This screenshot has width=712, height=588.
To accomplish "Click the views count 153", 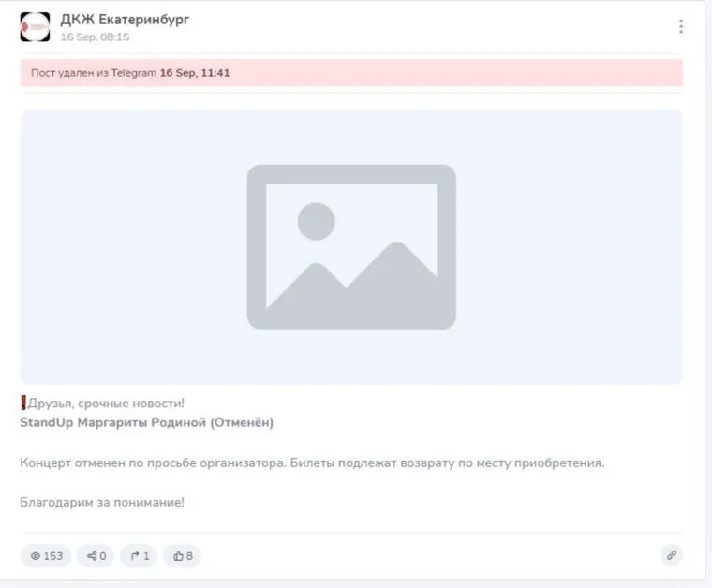I will point(53,556).
